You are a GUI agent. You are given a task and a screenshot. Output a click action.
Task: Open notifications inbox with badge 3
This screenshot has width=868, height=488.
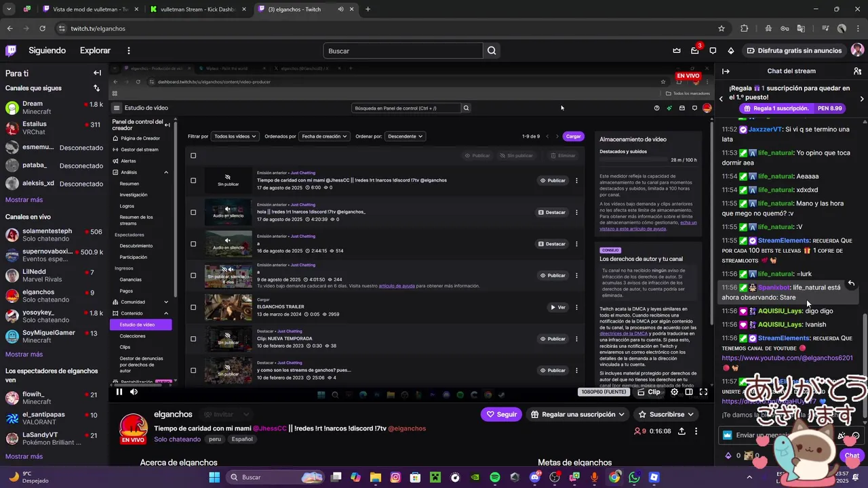(x=695, y=51)
